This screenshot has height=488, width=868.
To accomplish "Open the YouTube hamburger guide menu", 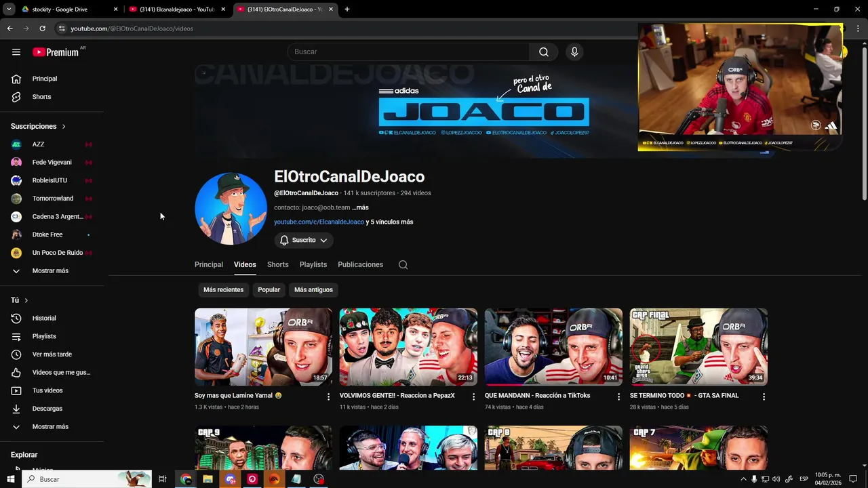I will pos(16,52).
